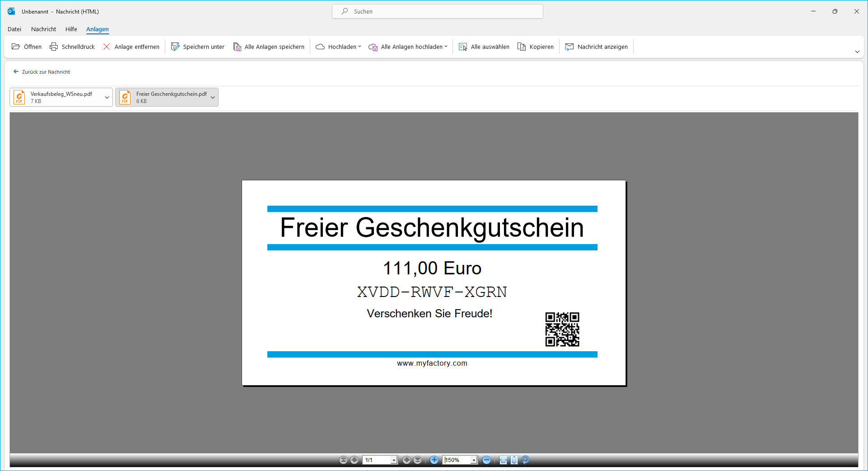Expand Freier Geschenkgutschein.pdf attachment menu
Screen dimensions: 868x471
click(213, 97)
